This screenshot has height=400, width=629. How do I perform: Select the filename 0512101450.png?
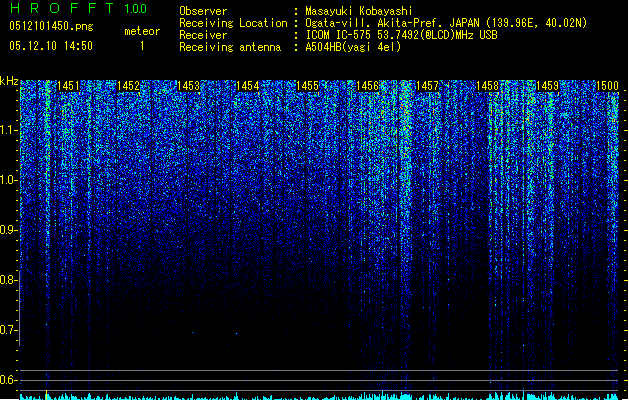pyautogui.click(x=51, y=27)
